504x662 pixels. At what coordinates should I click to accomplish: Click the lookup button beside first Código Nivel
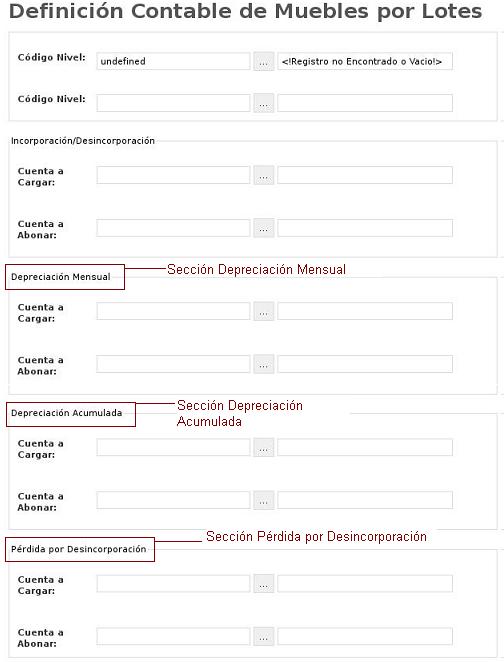coord(264,62)
